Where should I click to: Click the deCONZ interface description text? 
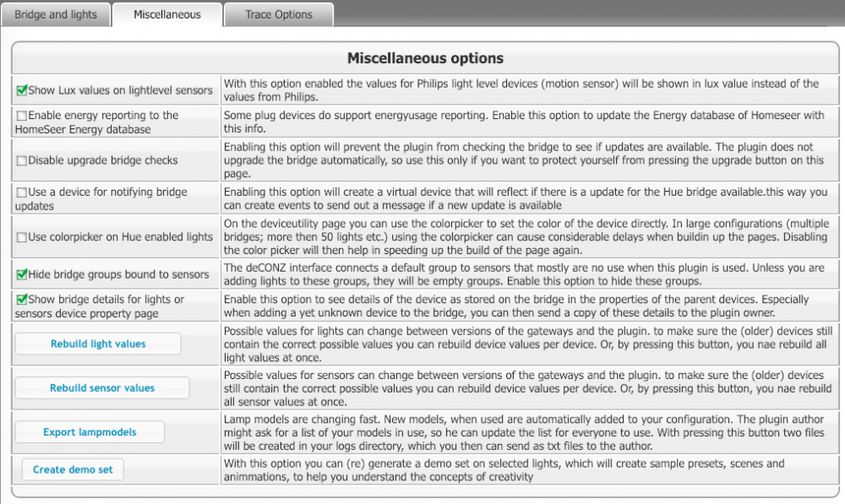click(526, 274)
